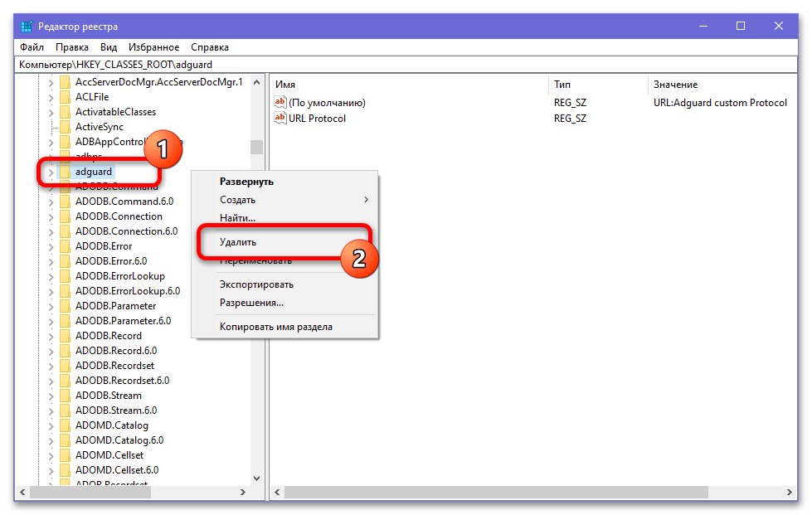Click the ADODB.Record folder icon

[65, 335]
